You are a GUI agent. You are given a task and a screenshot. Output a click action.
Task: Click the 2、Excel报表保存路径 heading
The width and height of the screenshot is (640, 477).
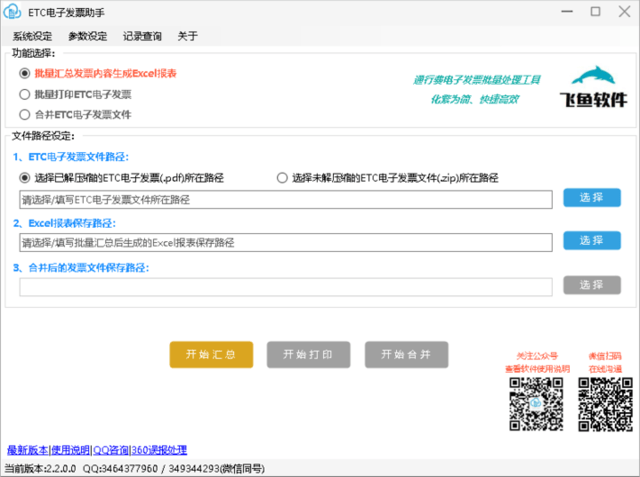click(64, 223)
